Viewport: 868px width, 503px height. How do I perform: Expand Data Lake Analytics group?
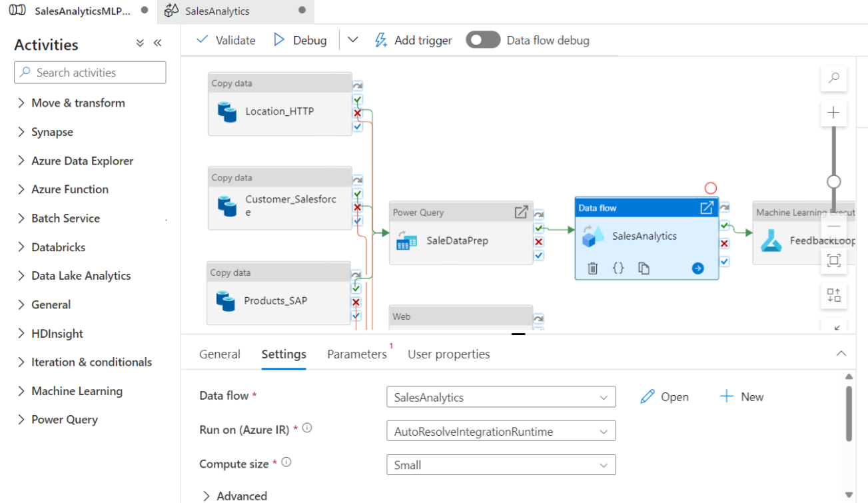point(21,276)
